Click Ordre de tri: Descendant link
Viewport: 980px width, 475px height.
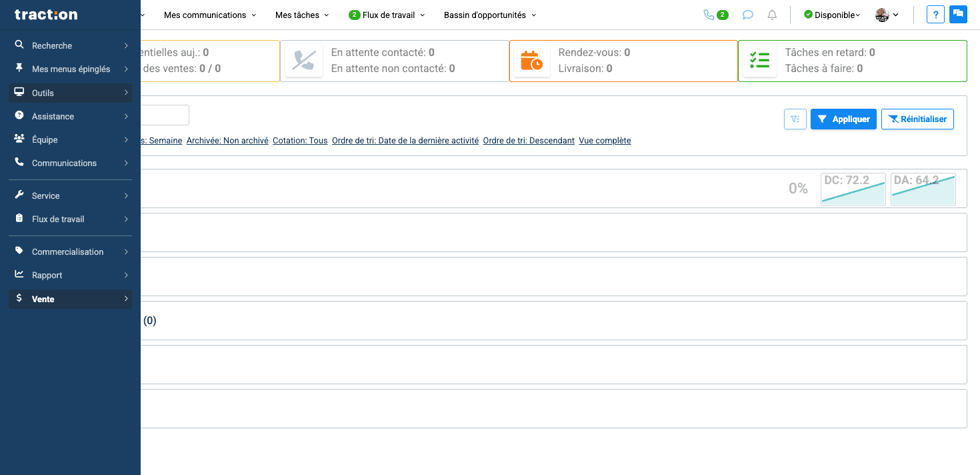coord(529,141)
